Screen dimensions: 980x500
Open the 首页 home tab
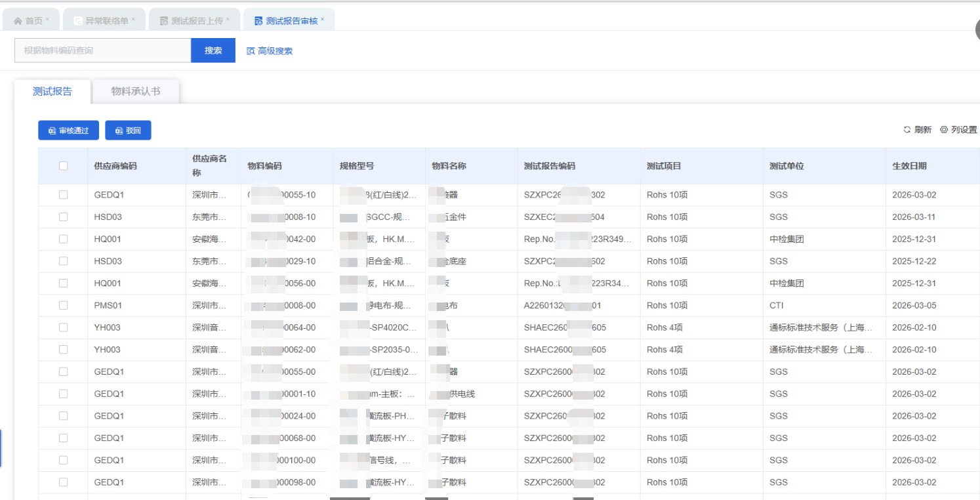click(33, 21)
